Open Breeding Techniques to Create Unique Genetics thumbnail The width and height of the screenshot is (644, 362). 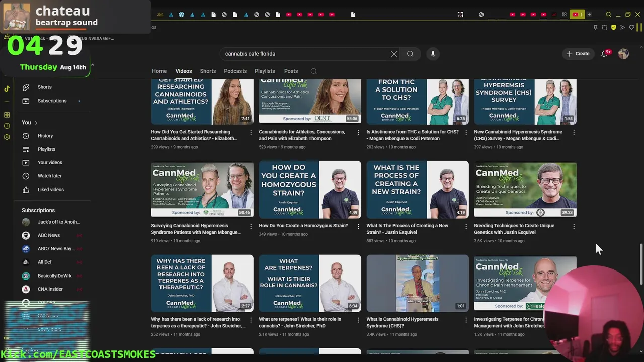point(525,190)
